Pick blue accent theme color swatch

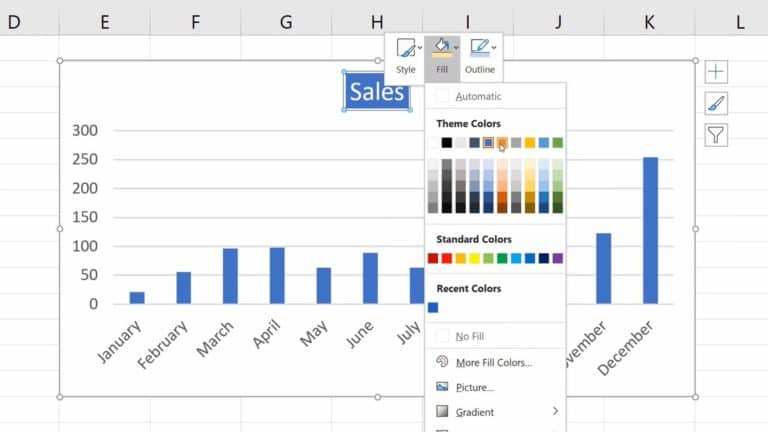488,143
